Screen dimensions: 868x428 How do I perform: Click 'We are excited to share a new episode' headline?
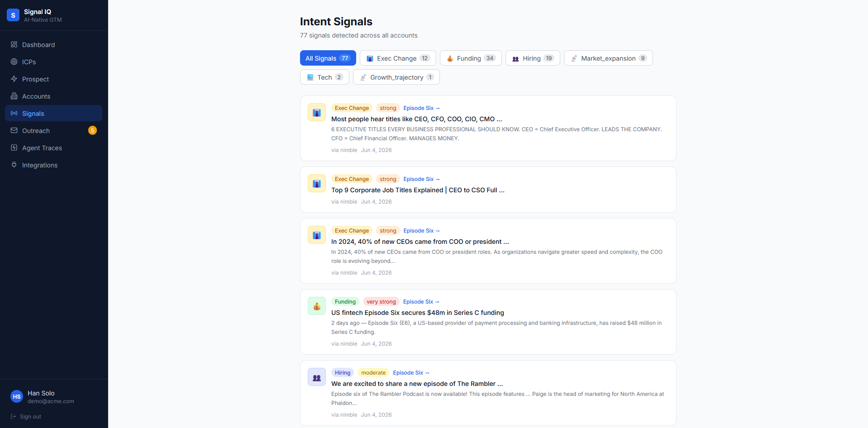[417, 384]
